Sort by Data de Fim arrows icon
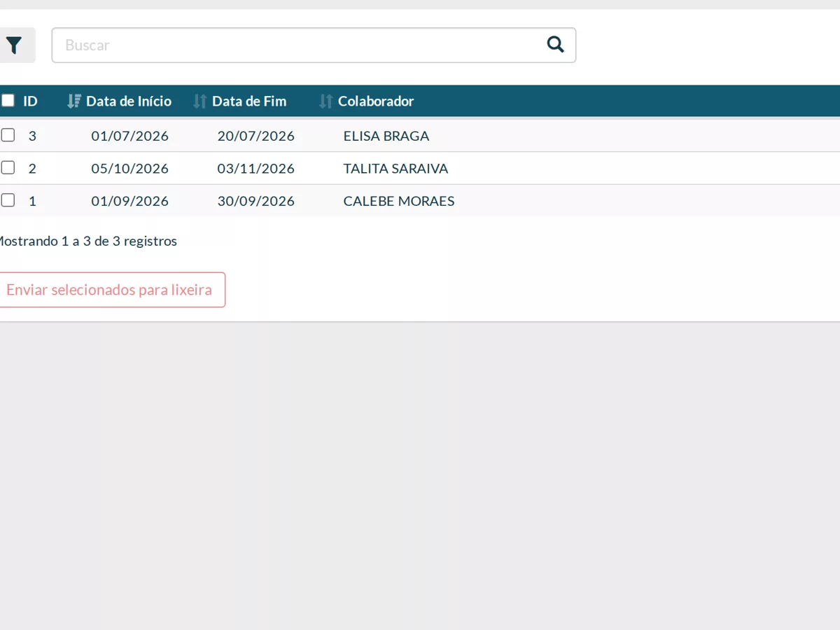The height and width of the screenshot is (630, 840). [x=200, y=101]
